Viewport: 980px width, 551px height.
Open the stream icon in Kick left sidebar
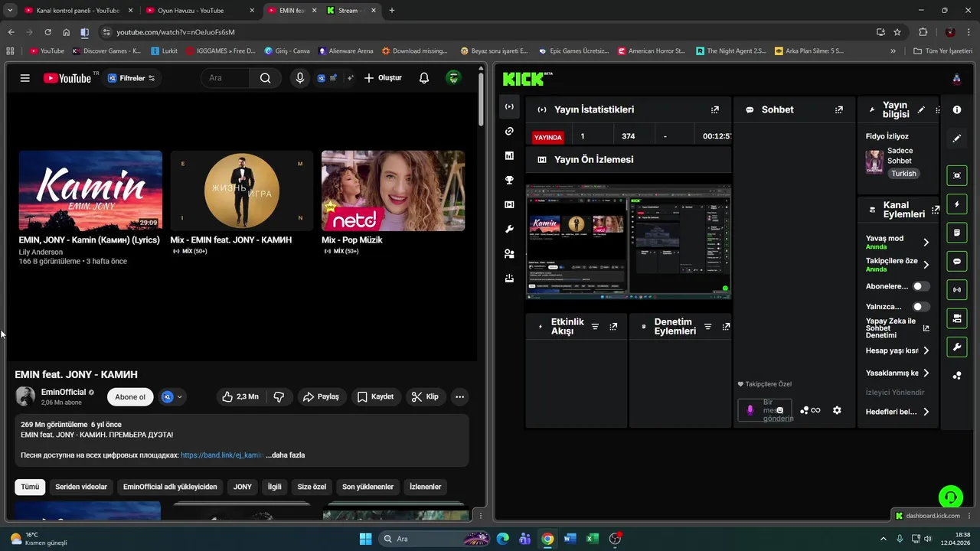509,106
